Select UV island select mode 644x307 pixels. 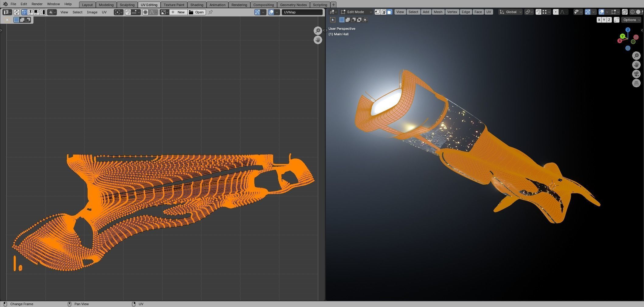coord(42,12)
